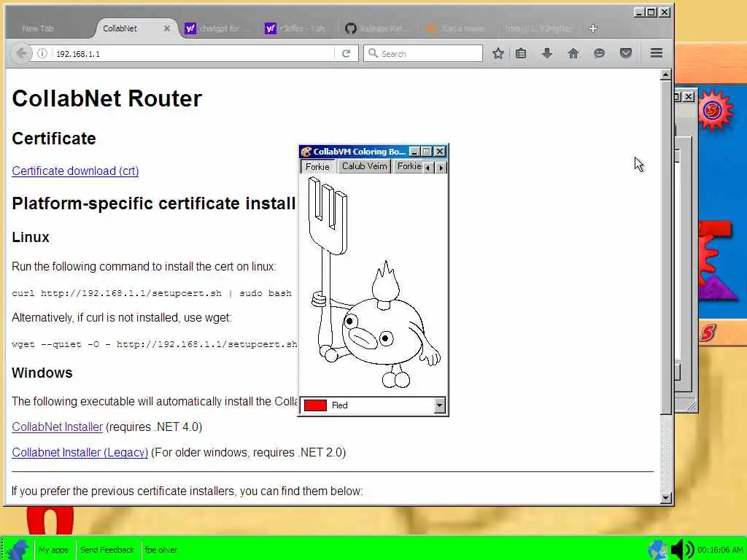Click the globe network tray icon
This screenshot has height=560, width=747.
pos(658,550)
